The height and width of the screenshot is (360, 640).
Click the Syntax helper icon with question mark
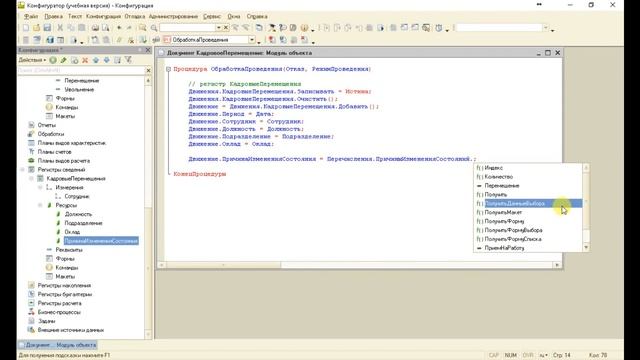pos(282,28)
